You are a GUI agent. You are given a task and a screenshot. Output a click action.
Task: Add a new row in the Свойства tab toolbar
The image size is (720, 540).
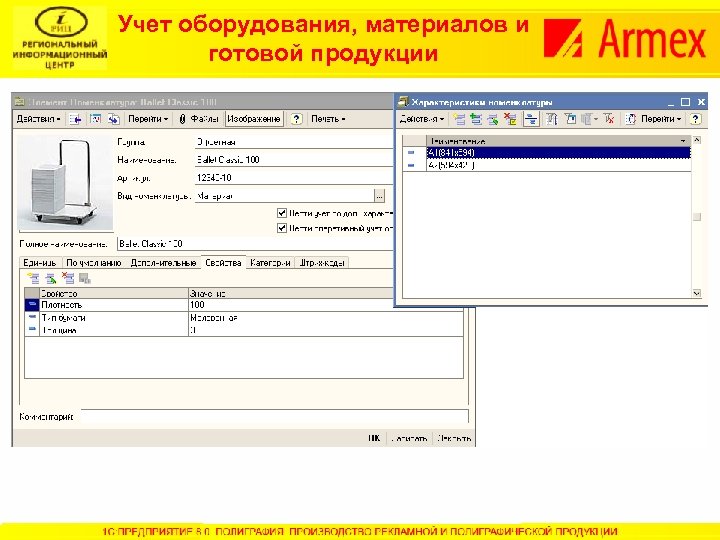tap(34, 278)
